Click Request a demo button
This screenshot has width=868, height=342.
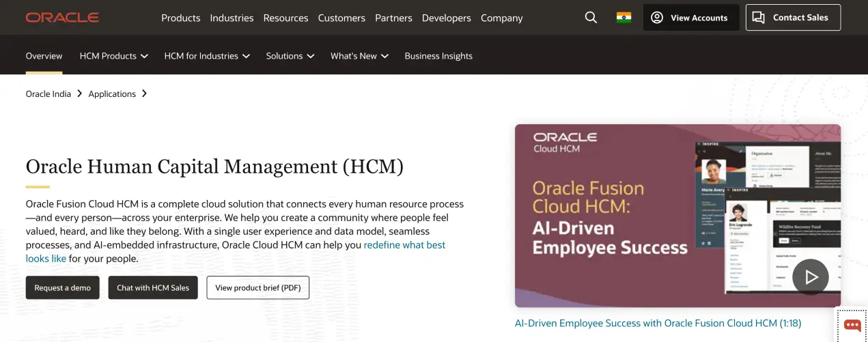63,287
